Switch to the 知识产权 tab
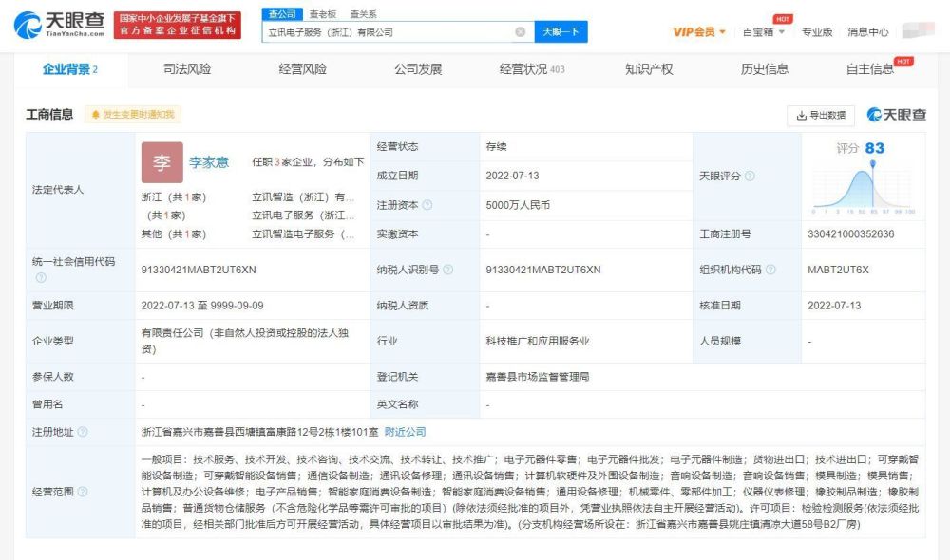 point(649,69)
